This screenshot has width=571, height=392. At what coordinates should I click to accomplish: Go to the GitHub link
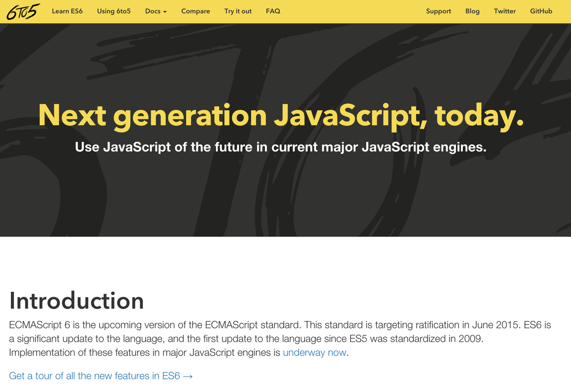541,11
